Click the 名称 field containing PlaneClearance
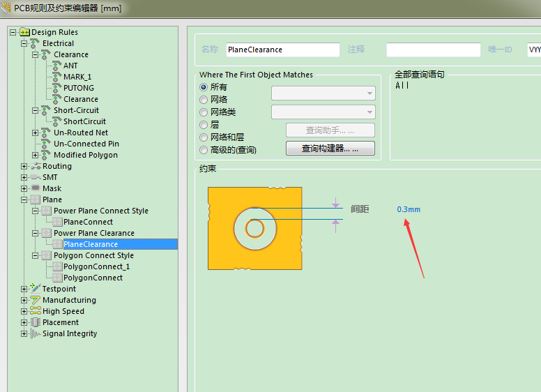The width and height of the screenshot is (541, 392). (282, 50)
